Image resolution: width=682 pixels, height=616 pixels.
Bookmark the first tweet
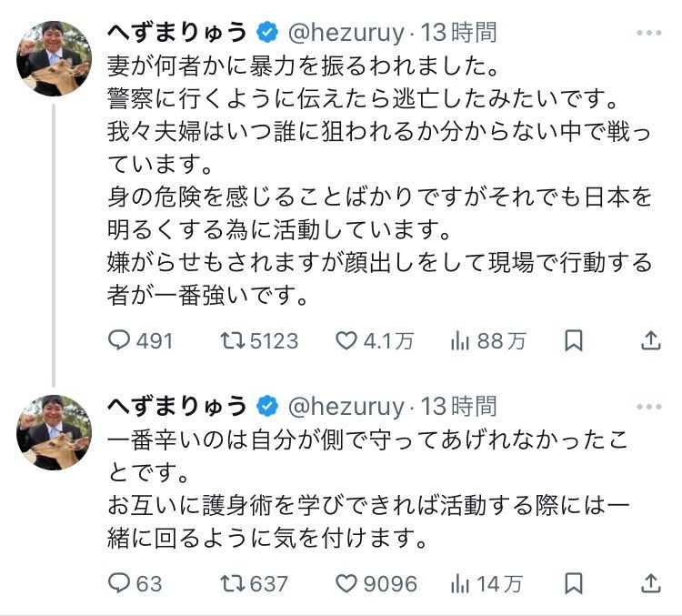click(x=574, y=341)
